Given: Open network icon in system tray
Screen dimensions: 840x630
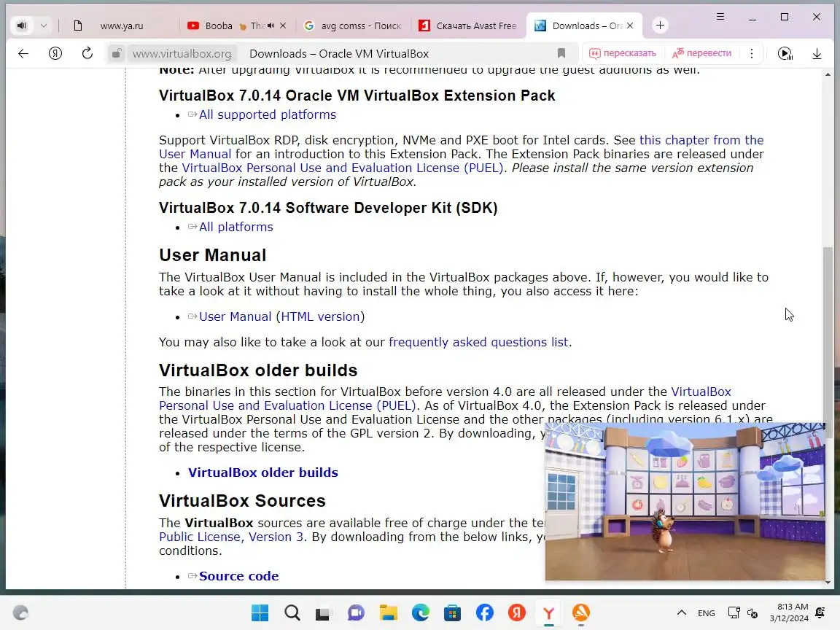Looking at the screenshot, I should pyautogui.click(x=734, y=612).
